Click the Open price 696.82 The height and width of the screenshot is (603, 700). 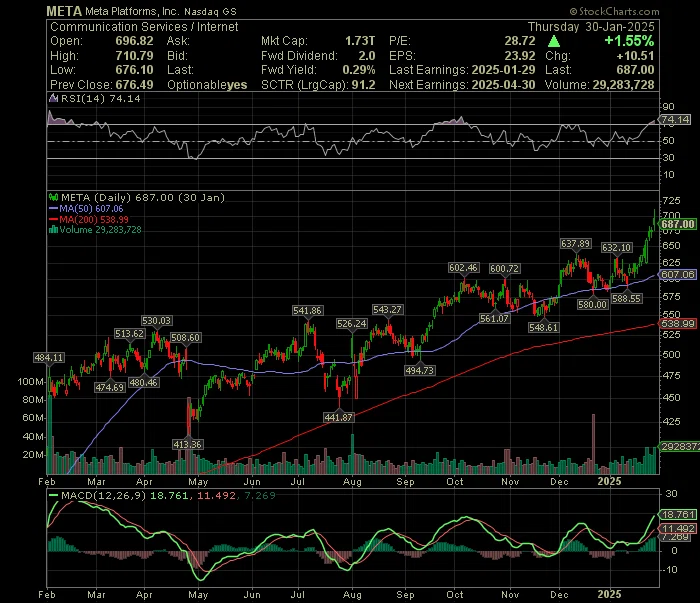tap(134, 41)
